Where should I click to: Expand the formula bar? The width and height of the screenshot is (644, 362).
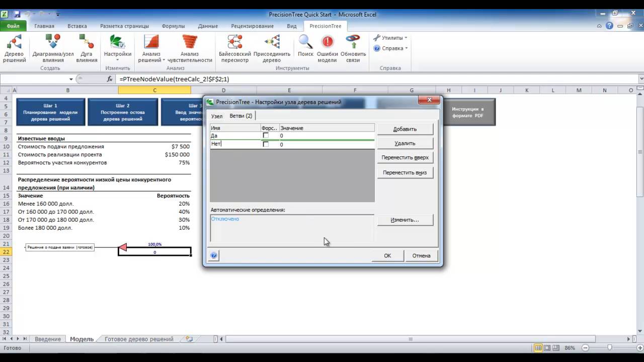640,79
